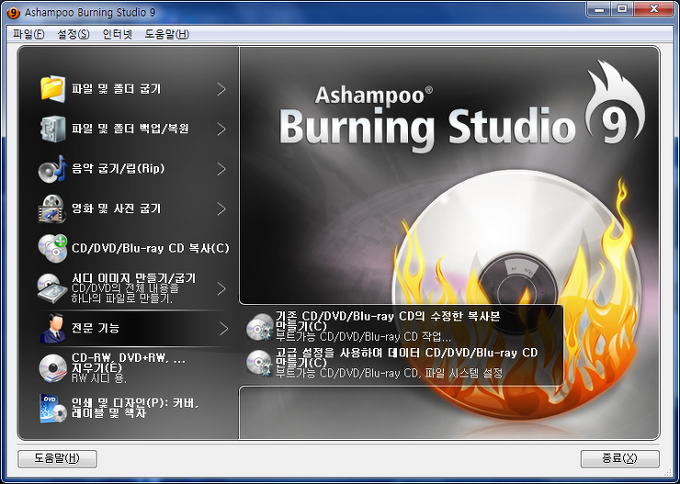
Task: Click the disc-with-gears icon for 수정한 복사본 만들기
Action: 260,327
